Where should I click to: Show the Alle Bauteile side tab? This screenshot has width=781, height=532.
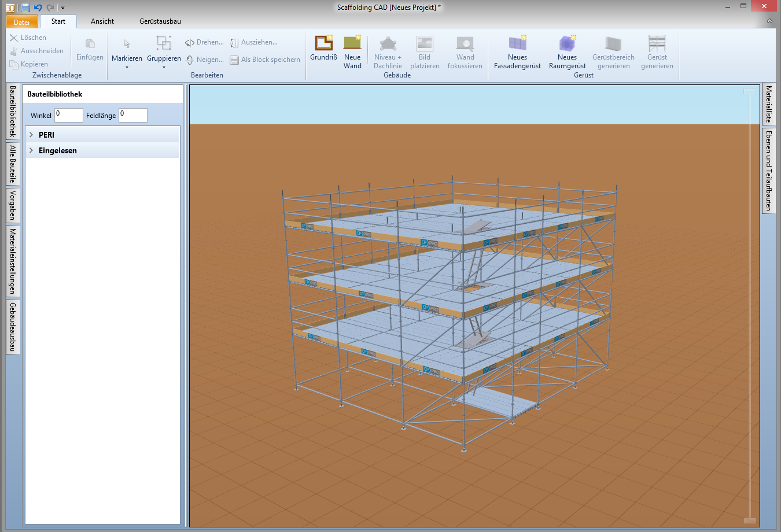pyautogui.click(x=12, y=164)
